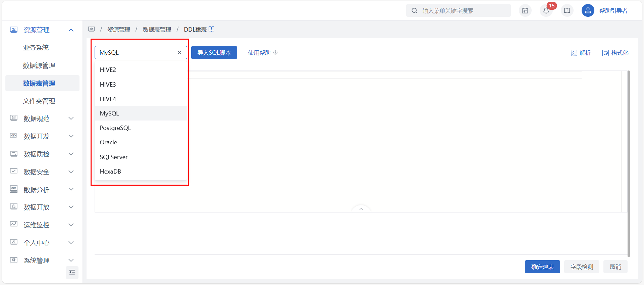Screen dimensions: 644x285
Task: Click the info icon next to 使用帮助
Action: pyautogui.click(x=275, y=52)
